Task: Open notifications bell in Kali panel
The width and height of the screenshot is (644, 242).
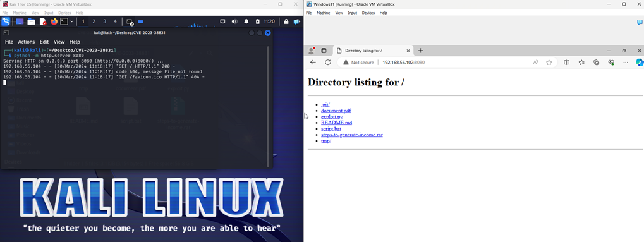Action: click(x=246, y=21)
